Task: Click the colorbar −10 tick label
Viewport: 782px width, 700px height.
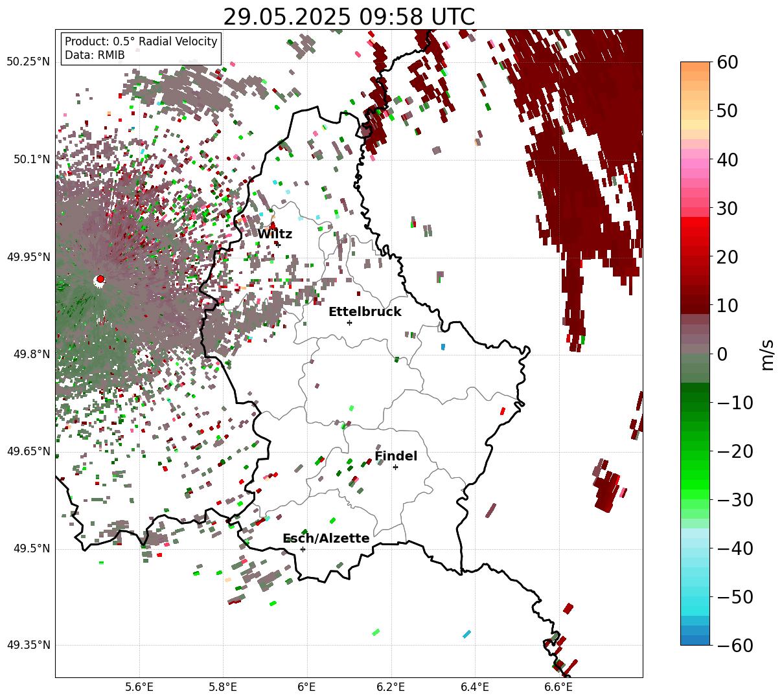Action: (735, 403)
